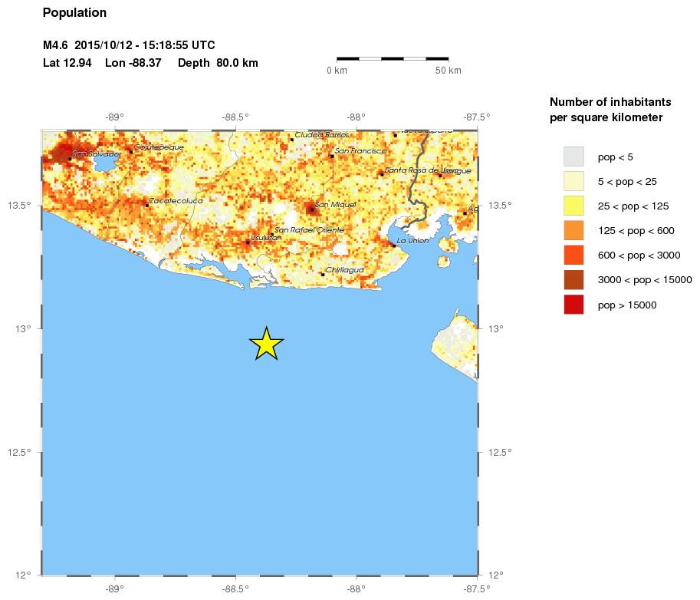The height and width of the screenshot is (600, 700).
Task: Click the gray 'pop < 5' legend swatch
Action: 573,157
